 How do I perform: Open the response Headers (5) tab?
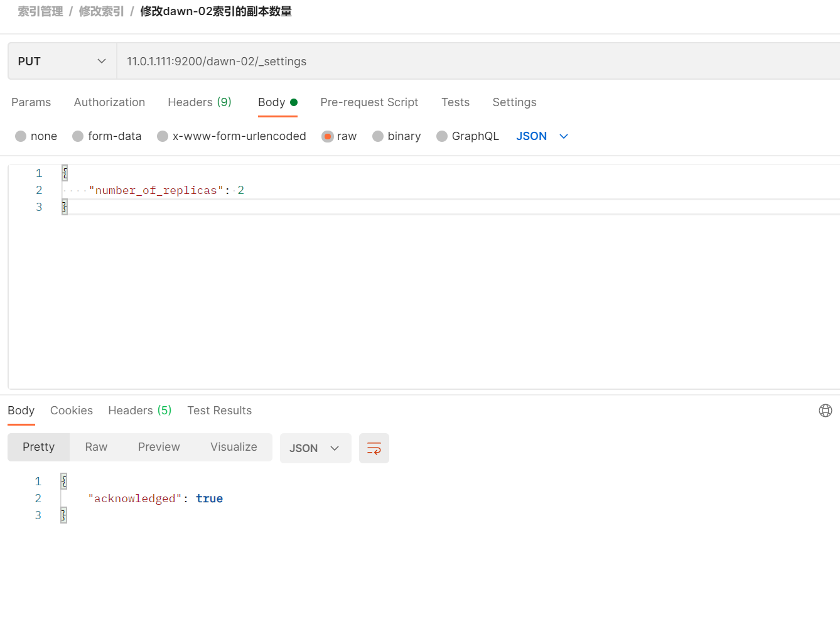click(x=139, y=411)
